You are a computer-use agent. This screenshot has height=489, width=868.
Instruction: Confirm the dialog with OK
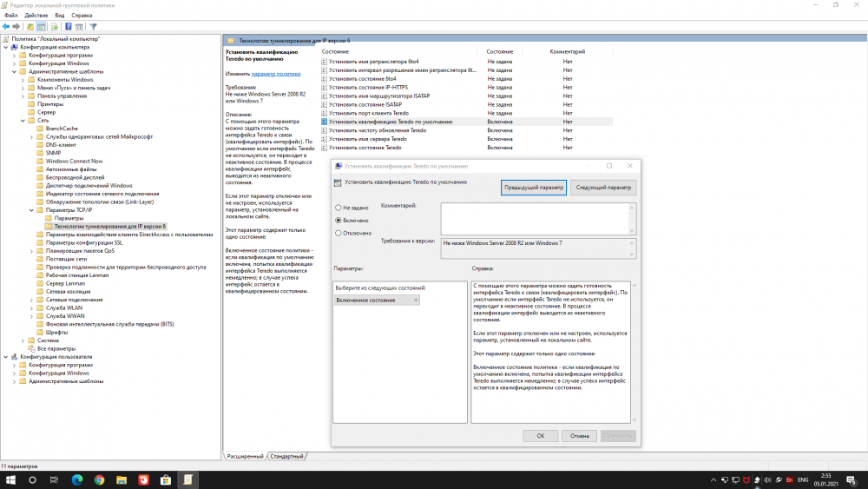540,436
